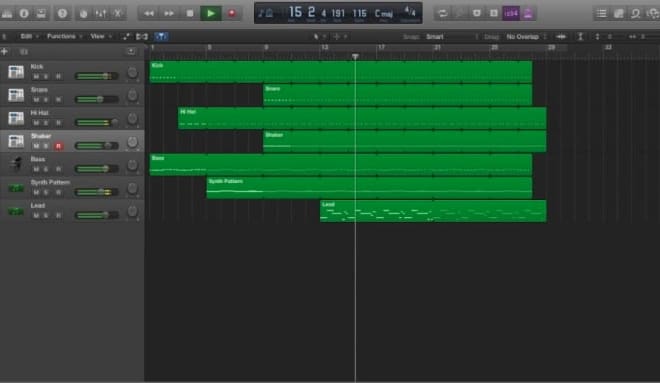Click the Waveform Zoom button
This screenshot has width=660, height=383.
pyautogui.click(x=561, y=37)
